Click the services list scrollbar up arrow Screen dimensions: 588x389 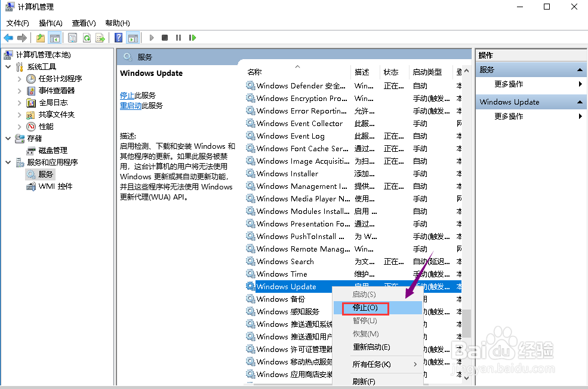click(466, 71)
